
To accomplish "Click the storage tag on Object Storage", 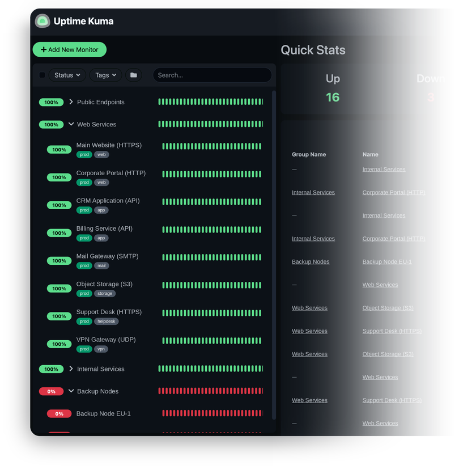I will 105,294.
